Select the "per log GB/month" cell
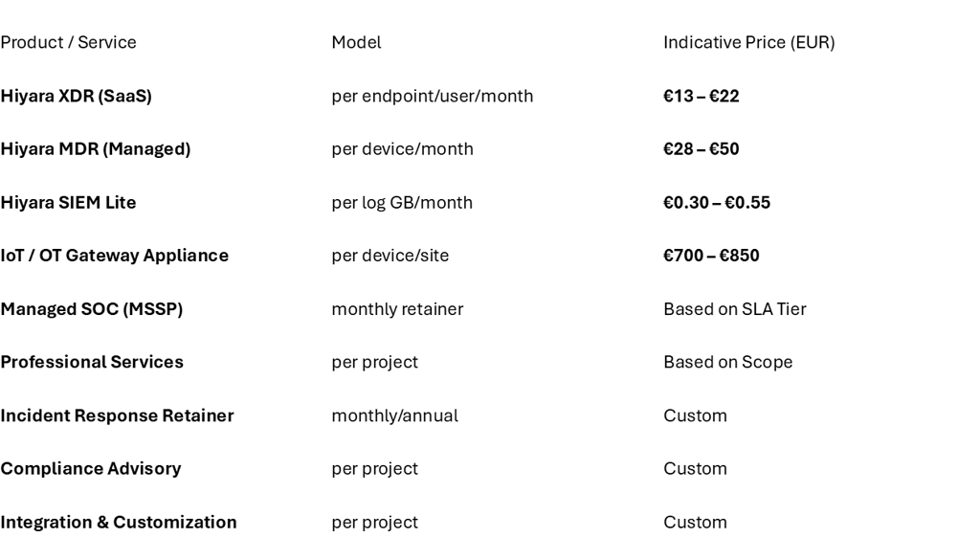 tap(402, 203)
